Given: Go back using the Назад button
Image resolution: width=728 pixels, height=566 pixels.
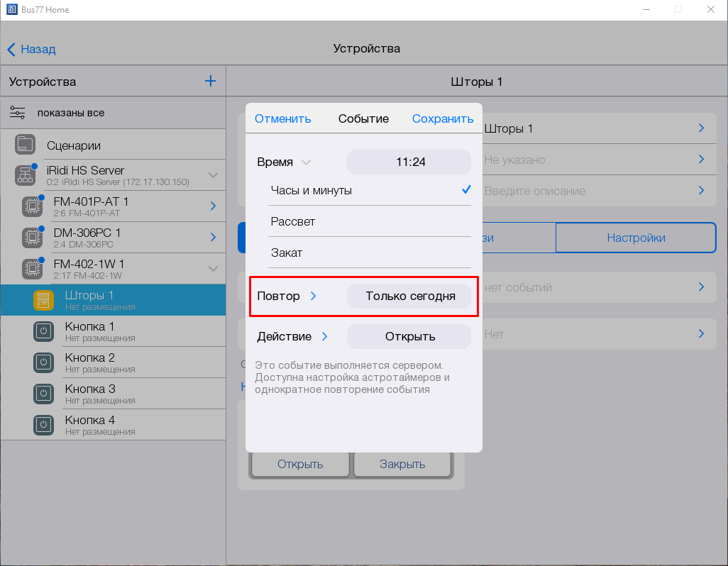Looking at the screenshot, I should pos(31,50).
